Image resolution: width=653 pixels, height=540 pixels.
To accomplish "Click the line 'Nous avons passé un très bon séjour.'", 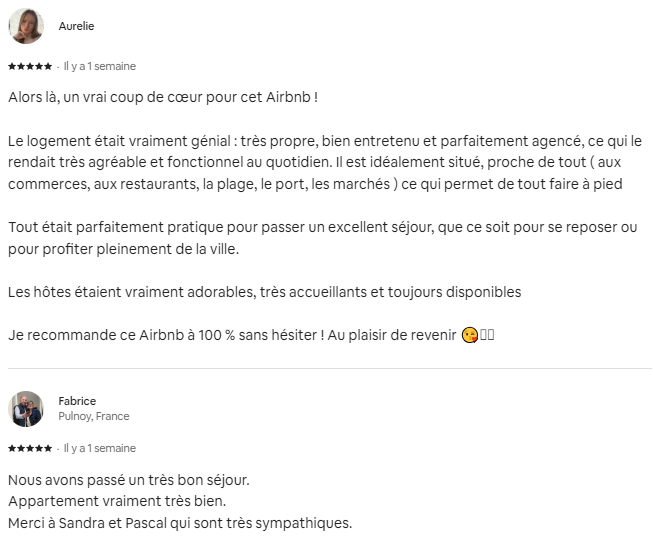I will 129,480.
